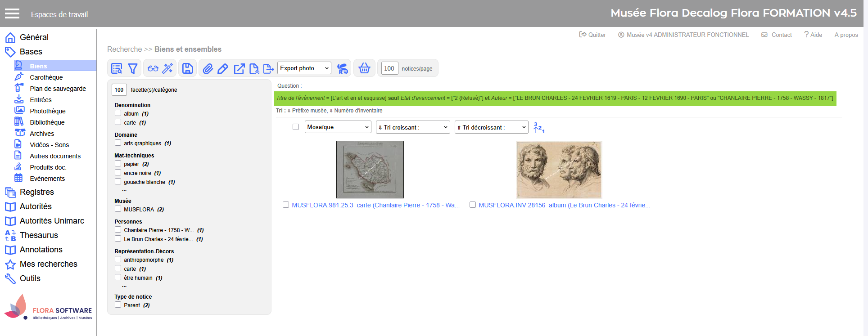Check the 'album' denomination facet
The height and width of the screenshot is (336, 868).
118,113
